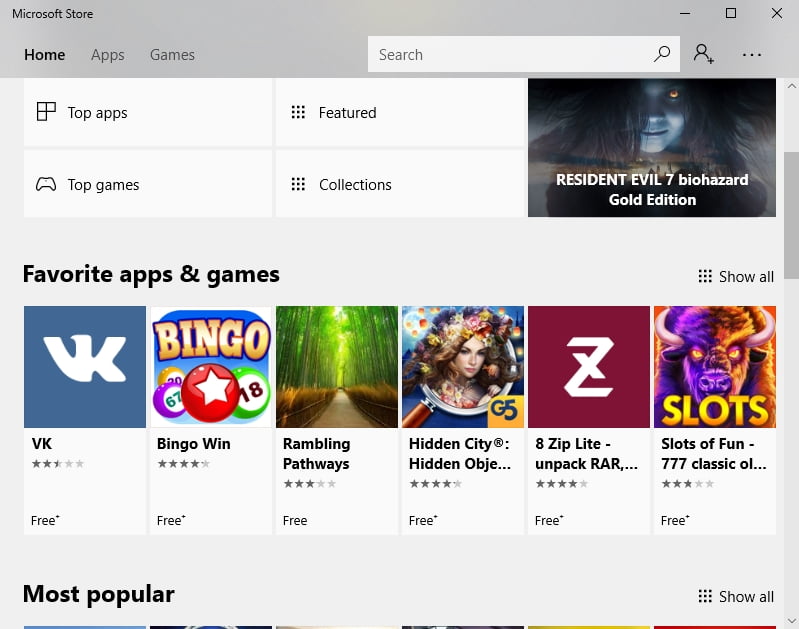Click the scroll up arrow
The width and height of the screenshot is (799, 629).
791,86
